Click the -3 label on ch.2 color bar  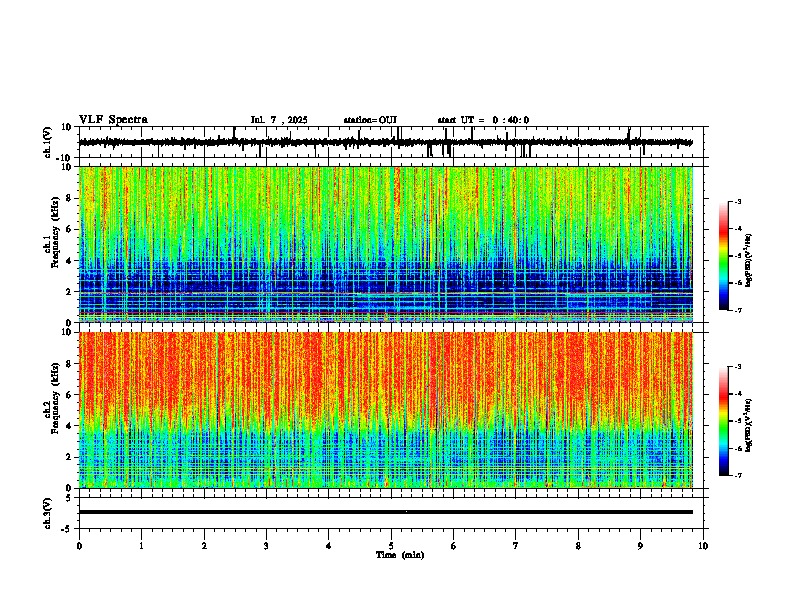click(x=738, y=367)
